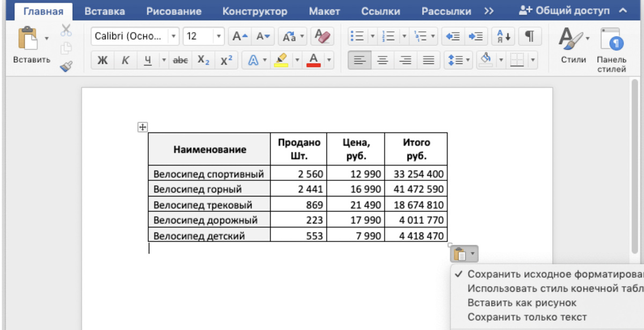Viewport: 644px width, 330px height.
Task: Open underline style dropdown arrow
Action: pyautogui.click(x=164, y=61)
